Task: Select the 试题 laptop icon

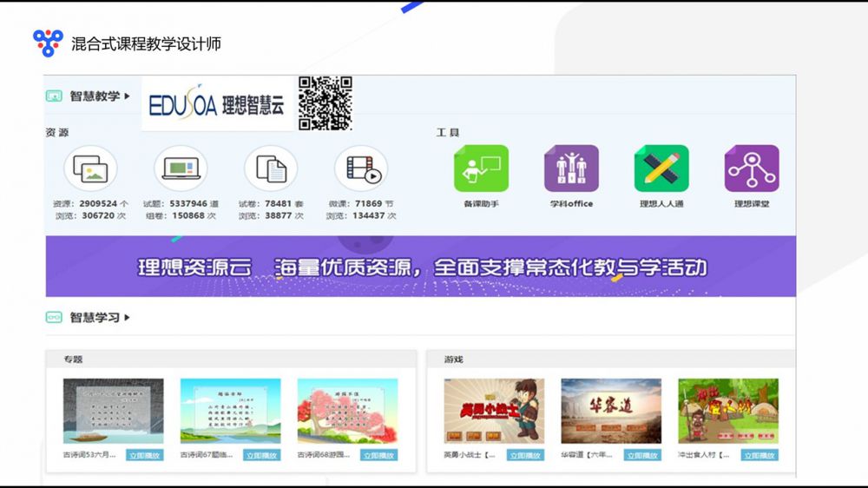Action: click(181, 168)
